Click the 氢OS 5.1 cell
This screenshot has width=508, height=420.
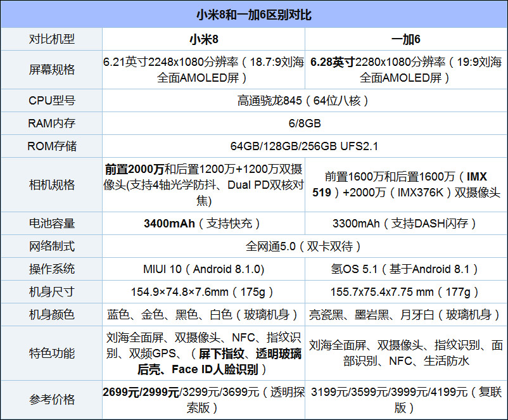[406, 269]
